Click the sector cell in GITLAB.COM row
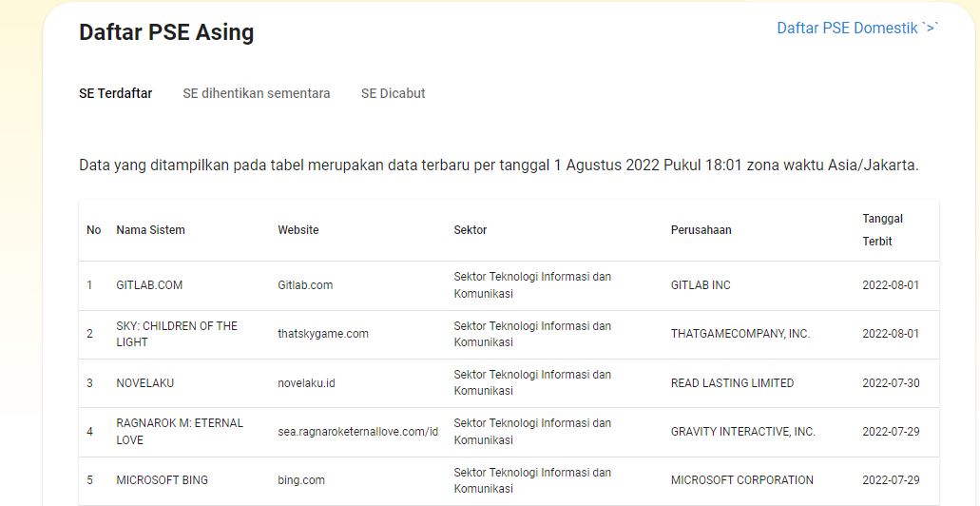Image resolution: width=980 pixels, height=506 pixels. [x=532, y=285]
